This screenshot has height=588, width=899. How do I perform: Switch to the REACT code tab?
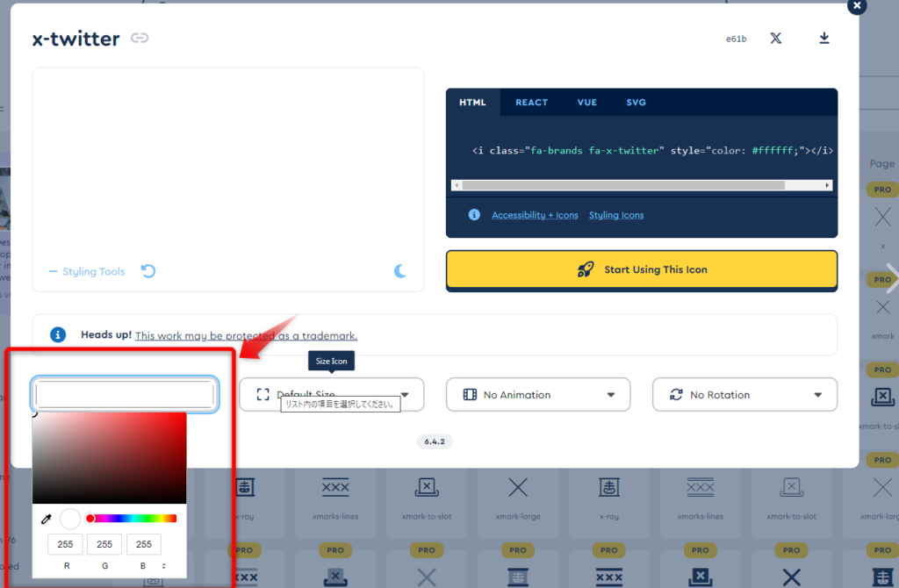pos(531,103)
